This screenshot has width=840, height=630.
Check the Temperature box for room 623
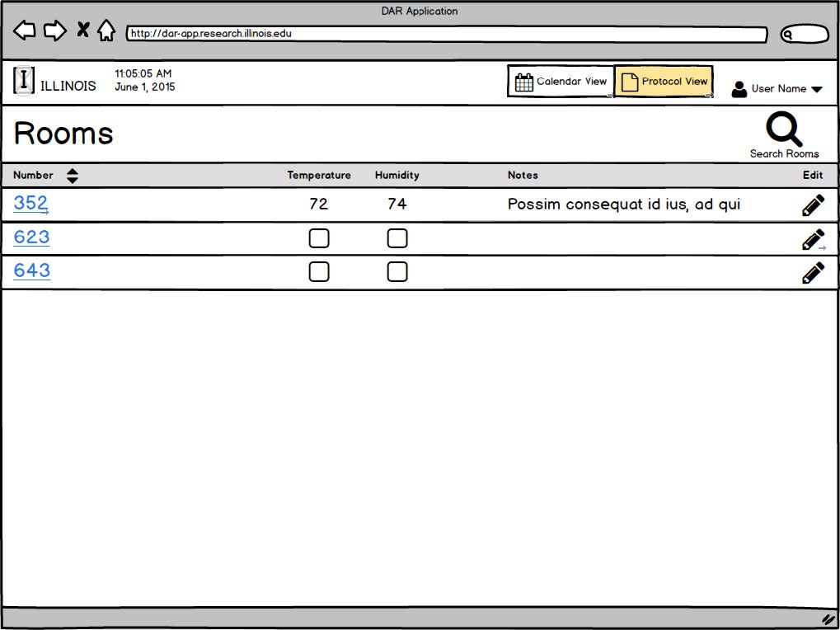[x=319, y=238]
